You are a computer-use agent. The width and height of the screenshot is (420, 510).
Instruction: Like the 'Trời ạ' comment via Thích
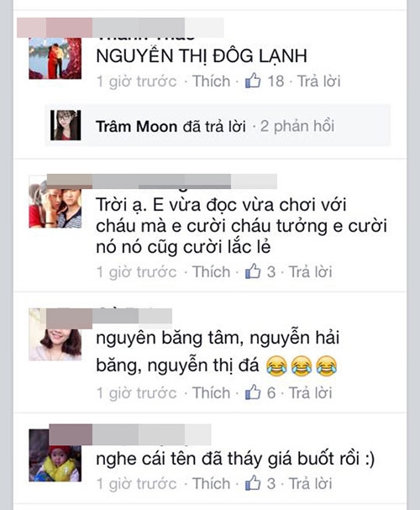pos(211,271)
